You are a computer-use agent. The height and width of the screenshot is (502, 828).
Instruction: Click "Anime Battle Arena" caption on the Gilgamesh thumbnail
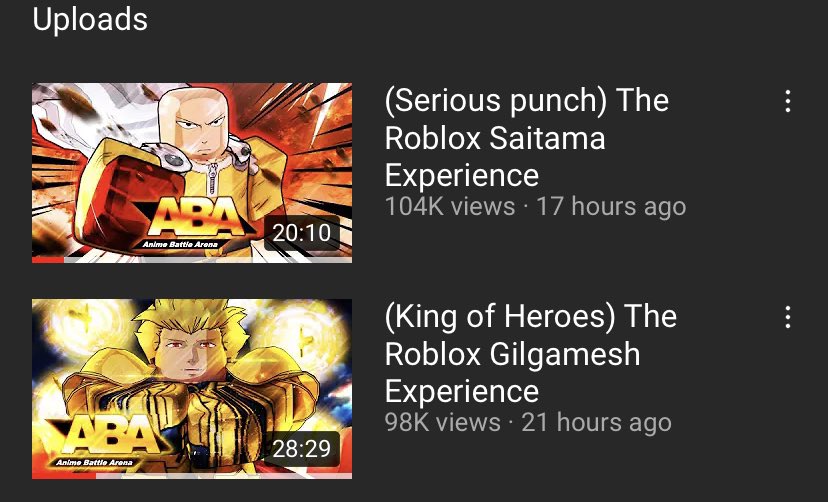pyautogui.click(x=95, y=462)
